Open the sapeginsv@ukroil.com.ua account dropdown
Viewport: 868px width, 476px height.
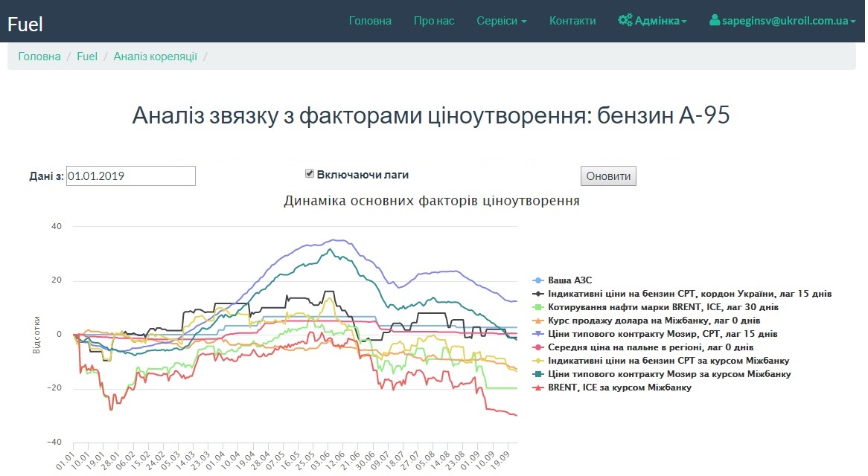point(782,21)
